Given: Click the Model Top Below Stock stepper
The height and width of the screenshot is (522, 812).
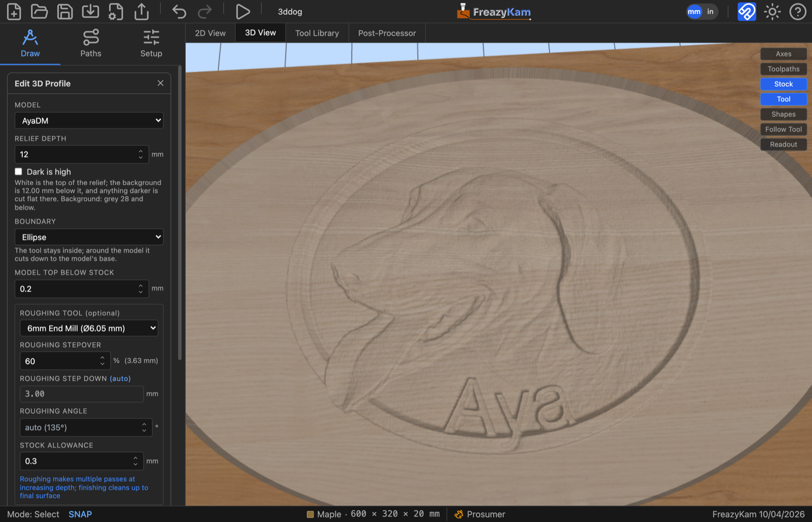Looking at the screenshot, I should click(141, 289).
